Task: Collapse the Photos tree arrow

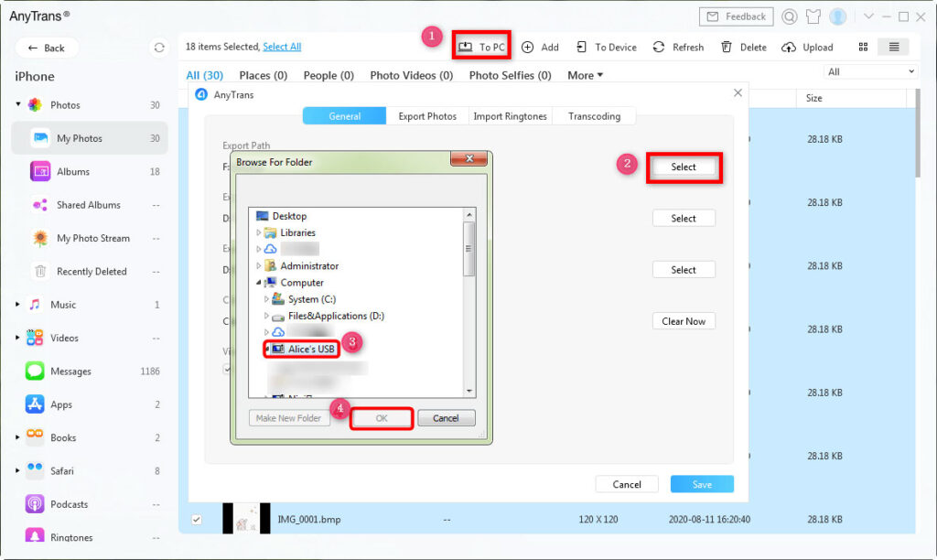Action: click(x=18, y=104)
